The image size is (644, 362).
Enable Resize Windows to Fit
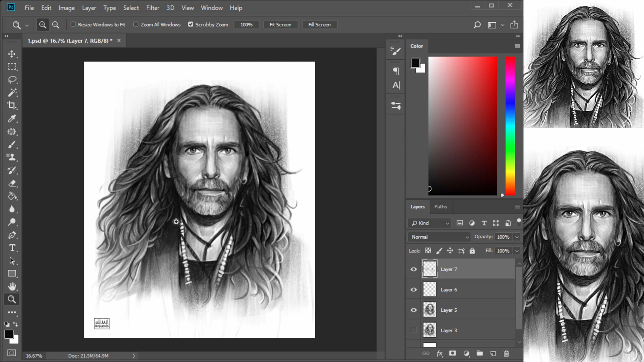coord(73,24)
